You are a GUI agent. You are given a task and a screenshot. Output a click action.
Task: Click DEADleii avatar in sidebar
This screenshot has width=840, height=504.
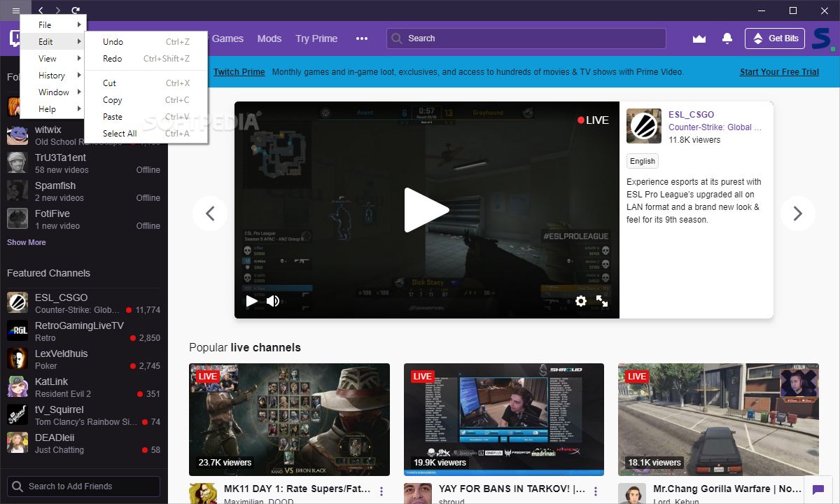17,442
